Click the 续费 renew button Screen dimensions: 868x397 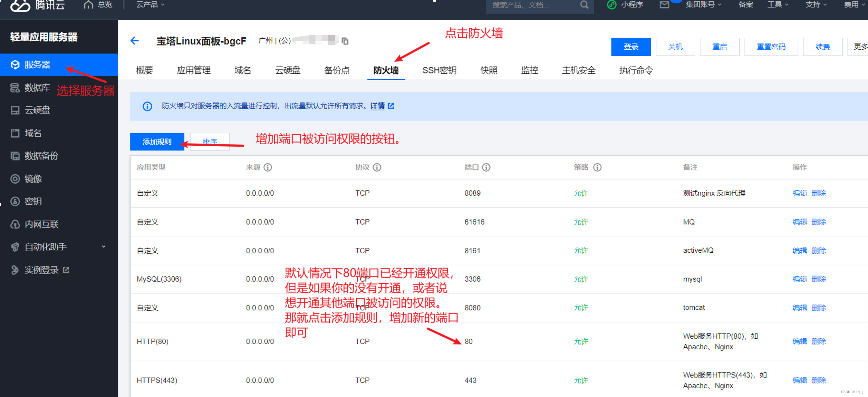(x=823, y=47)
